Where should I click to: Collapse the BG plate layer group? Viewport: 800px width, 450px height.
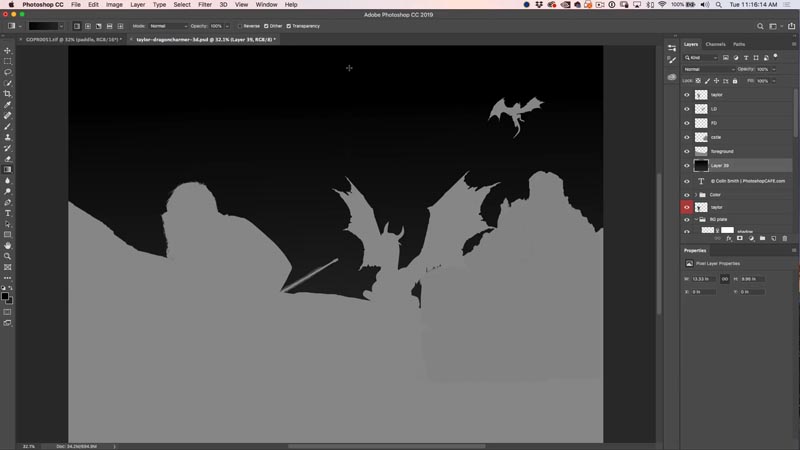coord(696,219)
